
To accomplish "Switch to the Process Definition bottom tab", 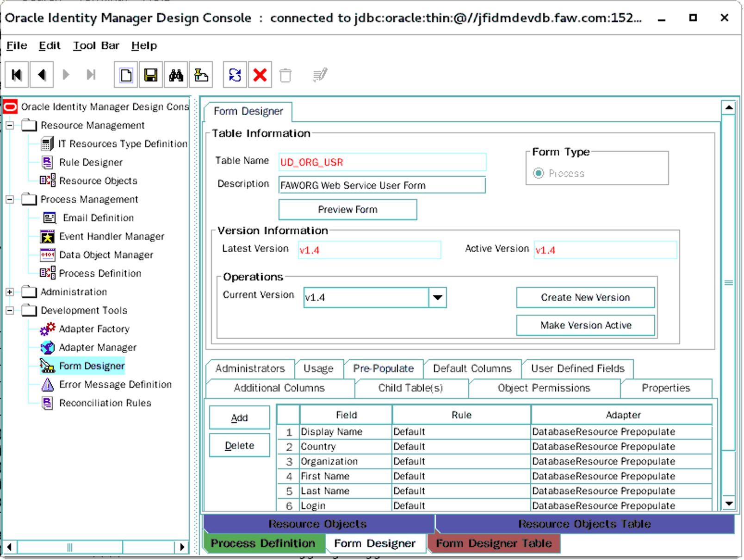I will (x=263, y=543).
